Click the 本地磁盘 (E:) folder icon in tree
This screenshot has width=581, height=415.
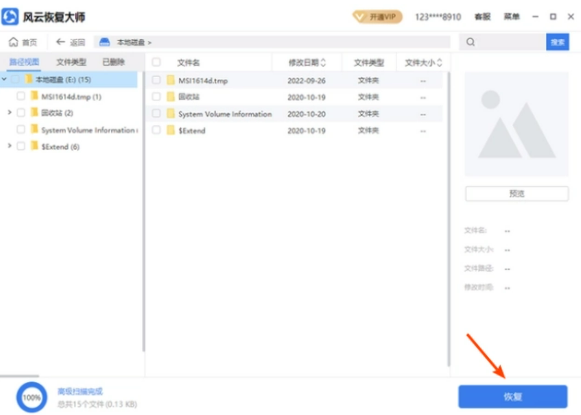(x=29, y=79)
